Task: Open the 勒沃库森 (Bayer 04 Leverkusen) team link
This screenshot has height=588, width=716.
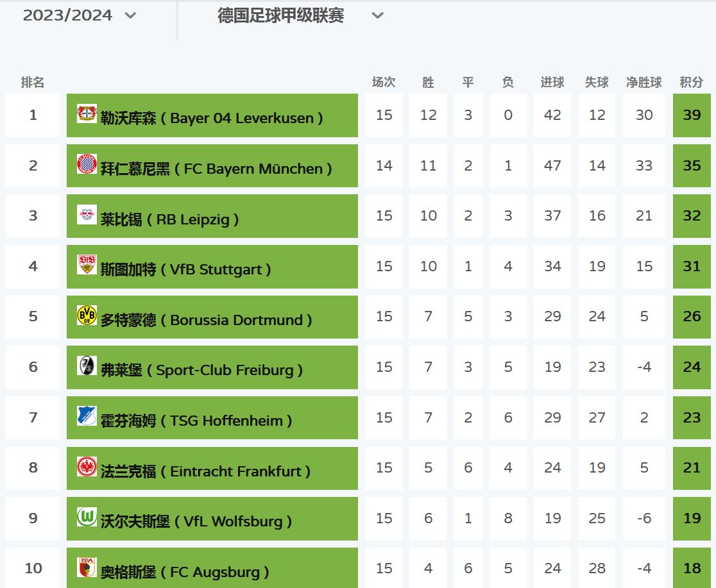Action: click(x=212, y=118)
